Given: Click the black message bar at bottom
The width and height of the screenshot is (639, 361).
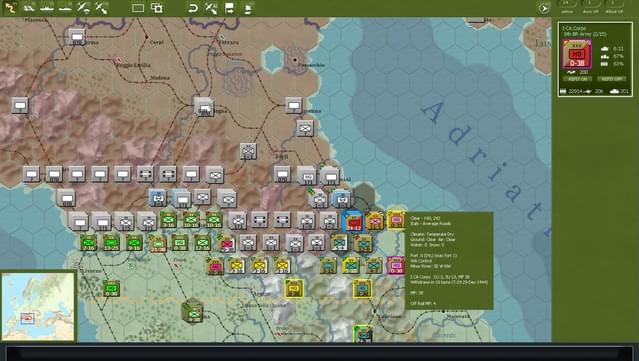Looking at the screenshot, I should point(319,353).
